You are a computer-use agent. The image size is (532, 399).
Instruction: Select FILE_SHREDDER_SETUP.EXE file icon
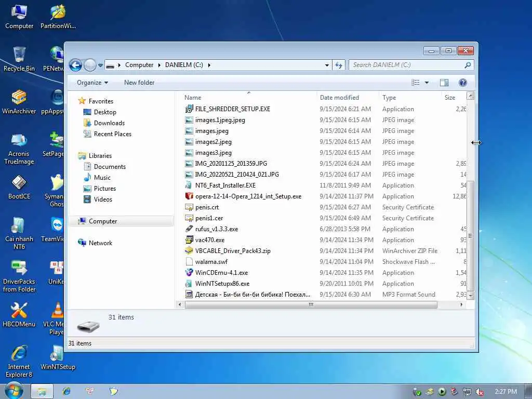(x=189, y=109)
